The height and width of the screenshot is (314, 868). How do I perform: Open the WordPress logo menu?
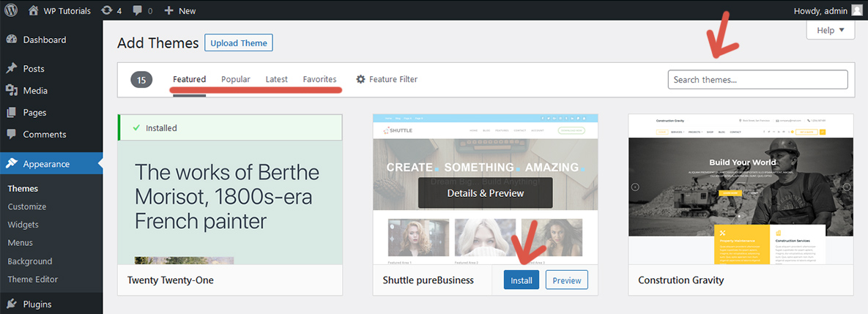[x=11, y=10]
